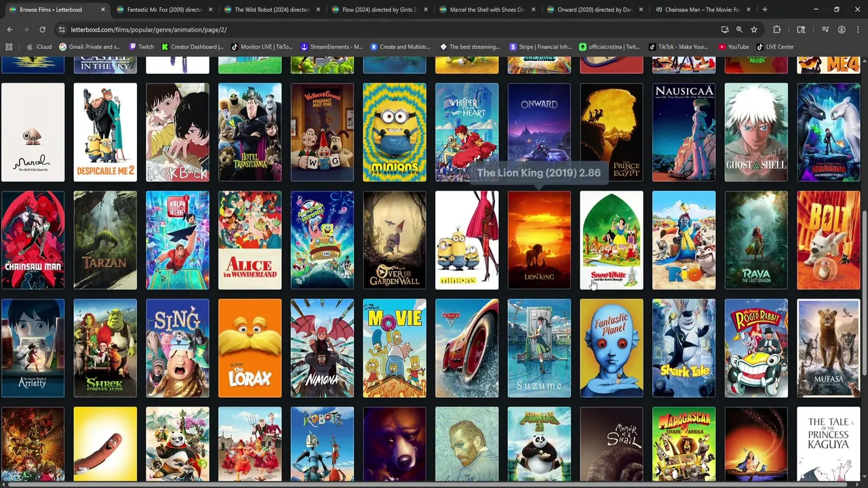Open the Lion King (2019) poster
Viewport: 868px width, 488px height.
coord(539,241)
